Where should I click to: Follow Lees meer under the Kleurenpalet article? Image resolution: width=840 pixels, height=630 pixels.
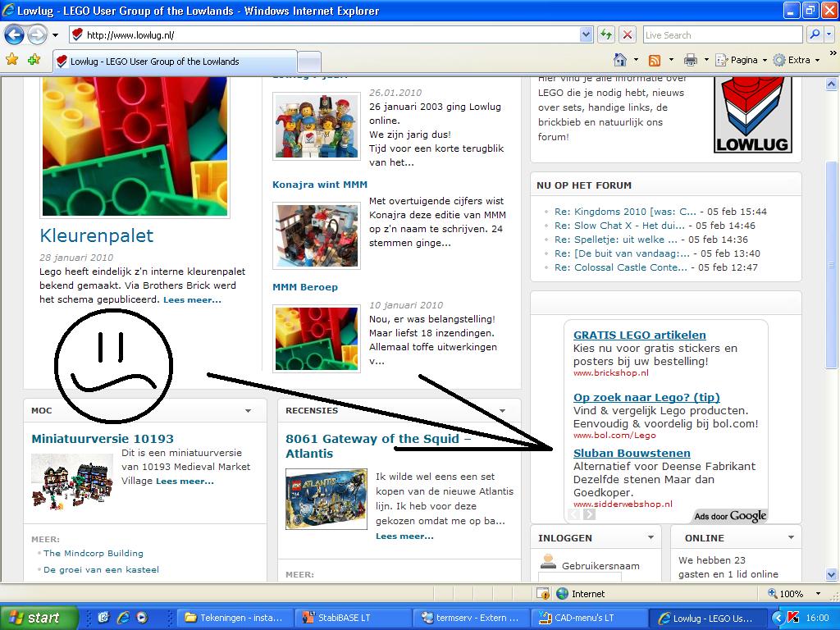pyautogui.click(x=192, y=300)
